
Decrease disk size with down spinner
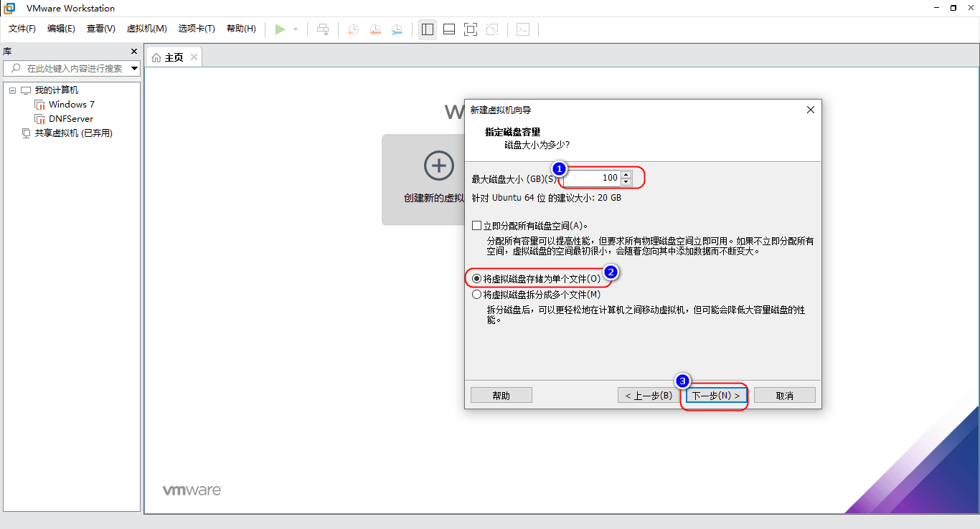[626, 181]
